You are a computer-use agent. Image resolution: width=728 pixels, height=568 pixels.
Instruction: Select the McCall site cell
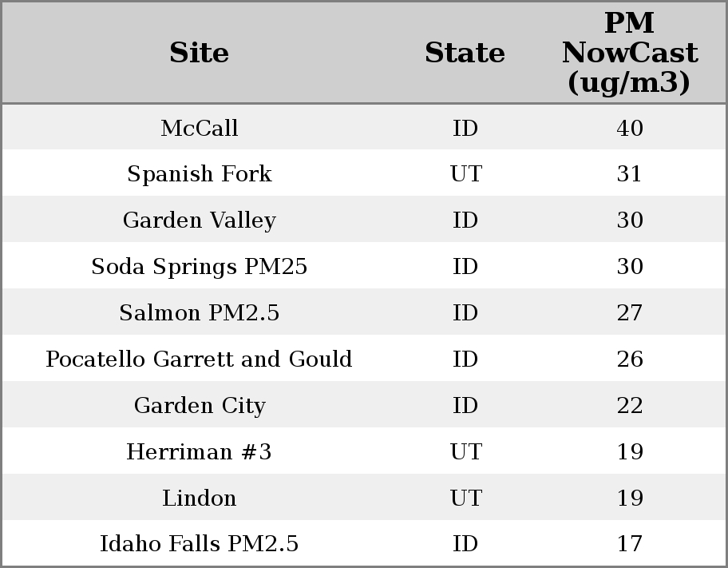(x=199, y=128)
